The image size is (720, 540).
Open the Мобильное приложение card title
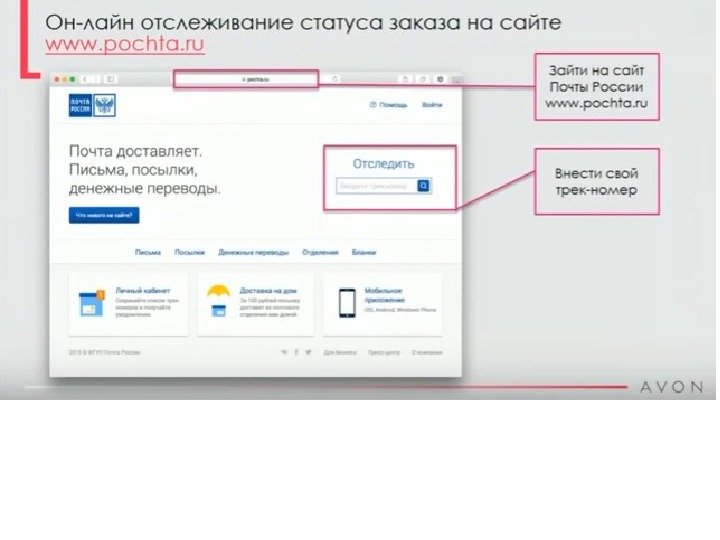385,295
